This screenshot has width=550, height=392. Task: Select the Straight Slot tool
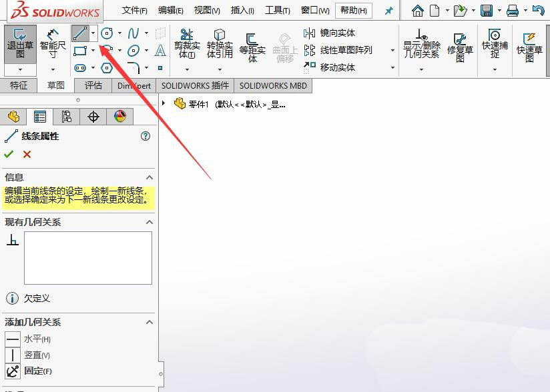click(80, 67)
